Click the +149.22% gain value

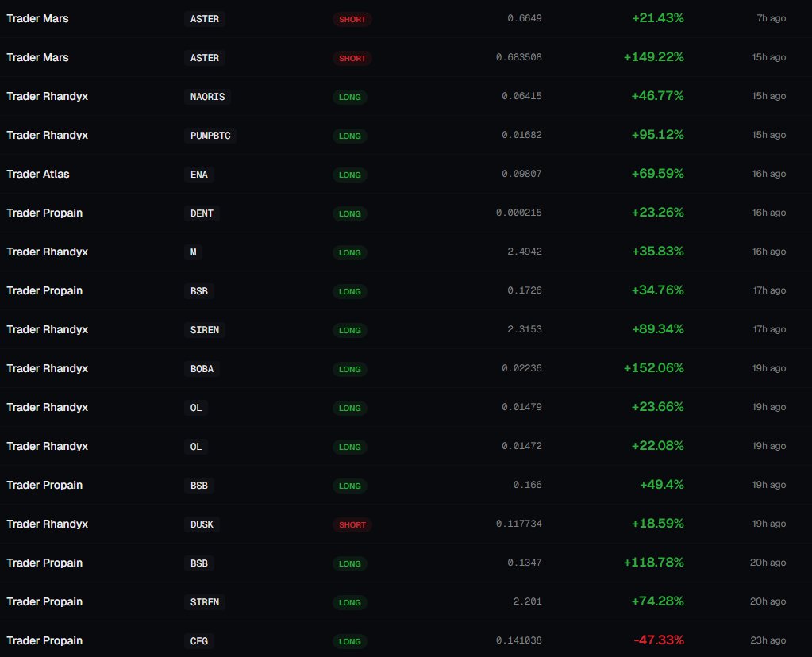[x=657, y=57]
